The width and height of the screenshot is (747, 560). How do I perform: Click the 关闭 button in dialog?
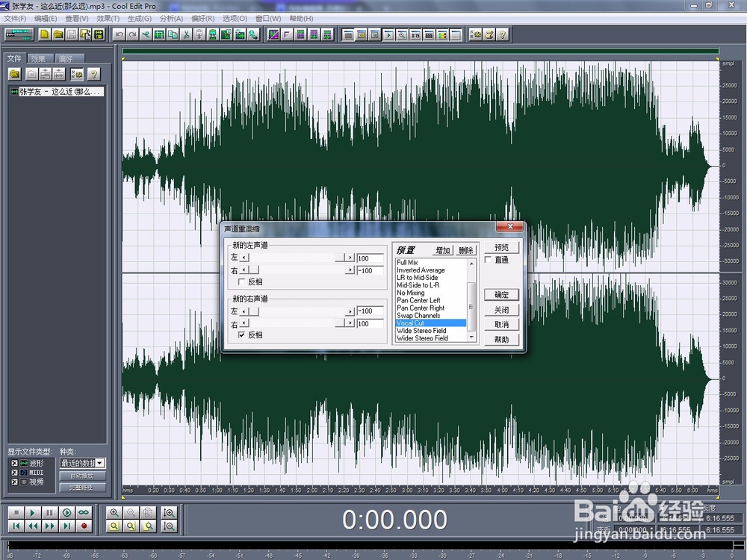501,310
